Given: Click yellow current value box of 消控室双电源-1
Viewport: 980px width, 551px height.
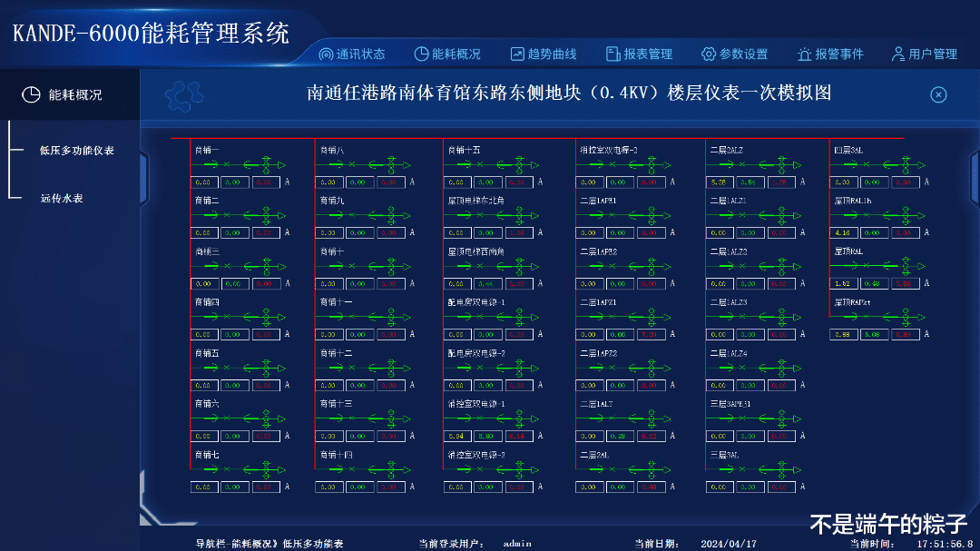Looking at the screenshot, I should point(457,436).
